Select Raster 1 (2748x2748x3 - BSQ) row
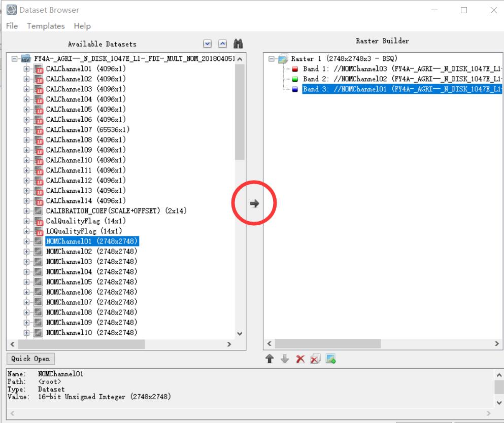 click(344, 59)
